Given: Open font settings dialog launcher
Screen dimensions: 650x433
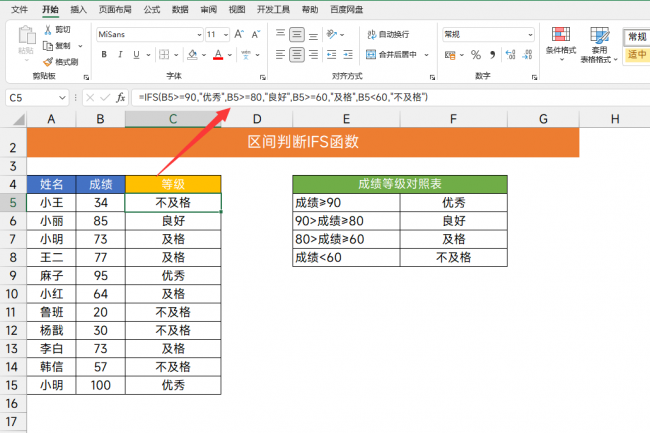Looking at the screenshot, I should (x=262, y=77).
